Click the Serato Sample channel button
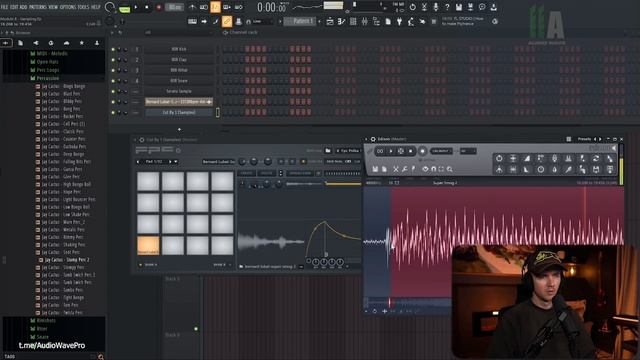640x360 pixels. [x=179, y=91]
